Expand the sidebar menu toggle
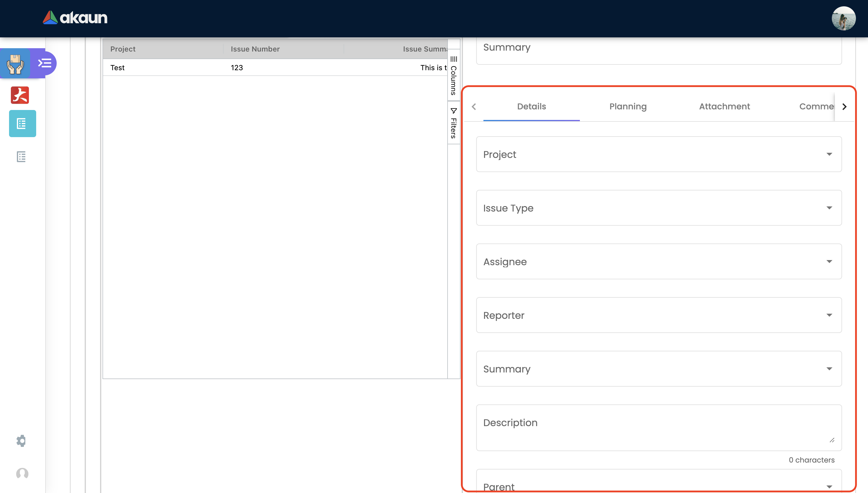 click(x=44, y=63)
